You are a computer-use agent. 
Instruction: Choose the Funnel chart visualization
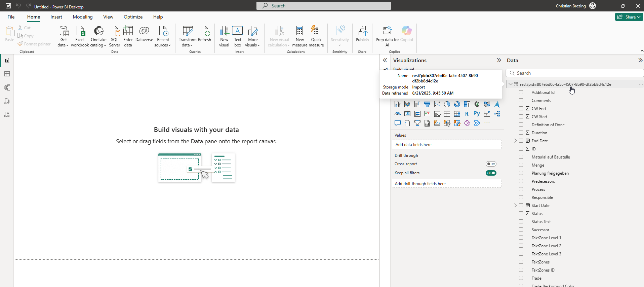tap(427, 104)
